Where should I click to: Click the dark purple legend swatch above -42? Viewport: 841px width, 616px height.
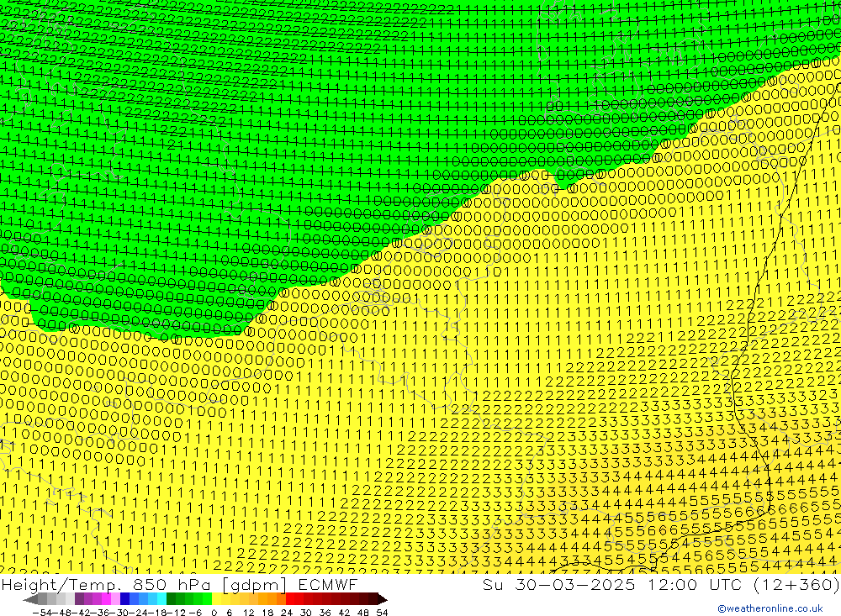pos(79,599)
